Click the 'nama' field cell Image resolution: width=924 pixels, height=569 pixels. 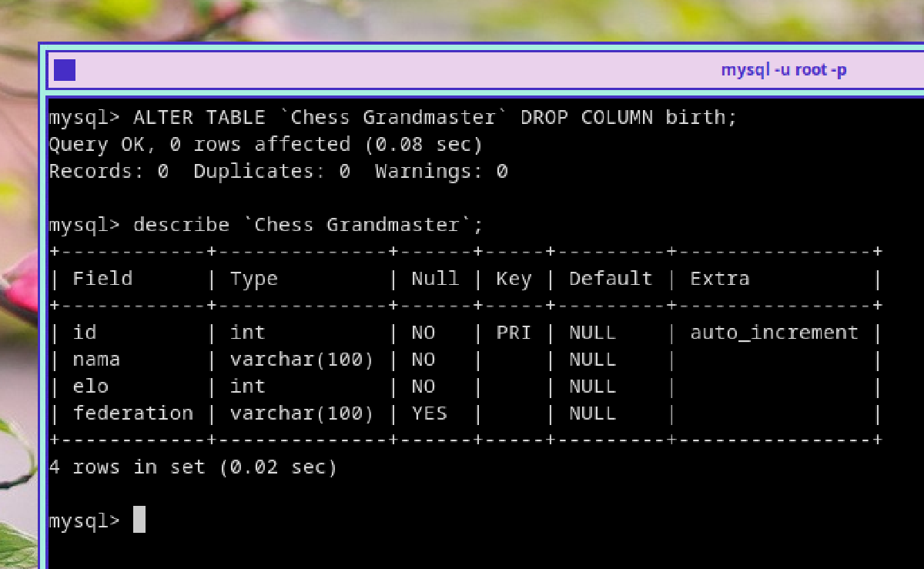coord(96,360)
